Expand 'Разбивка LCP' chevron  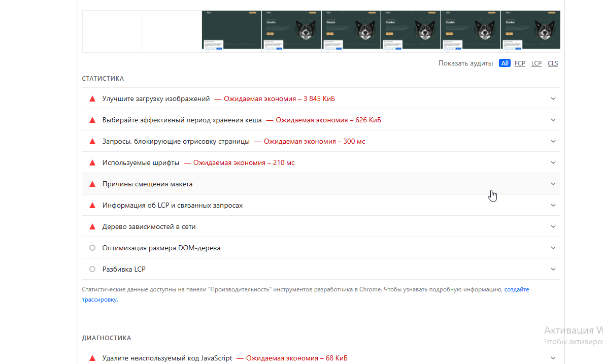pyautogui.click(x=553, y=269)
